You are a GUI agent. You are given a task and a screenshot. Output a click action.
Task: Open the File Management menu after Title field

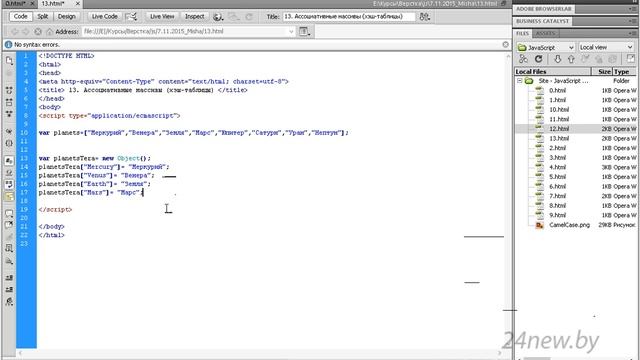(x=425, y=17)
